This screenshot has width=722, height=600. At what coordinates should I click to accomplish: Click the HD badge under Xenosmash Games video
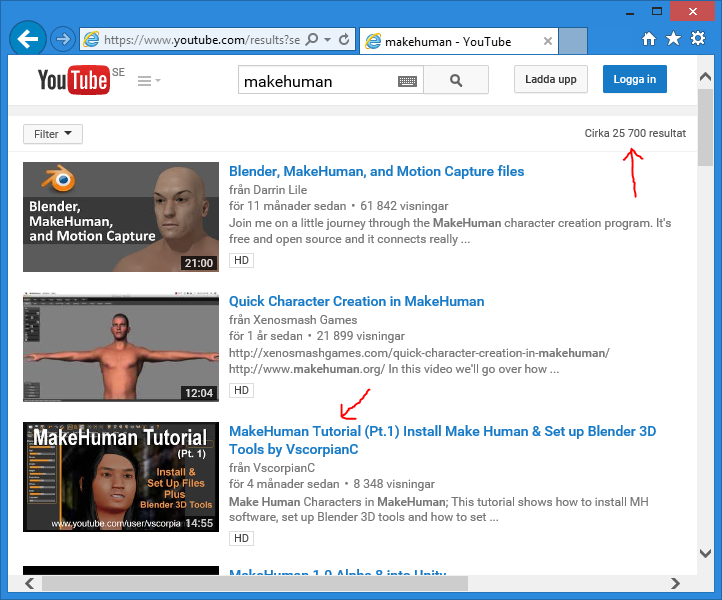[241, 390]
